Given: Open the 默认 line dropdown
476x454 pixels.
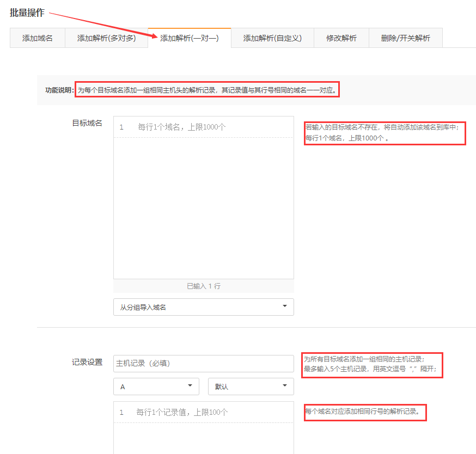Looking at the screenshot, I should [251, 386].
